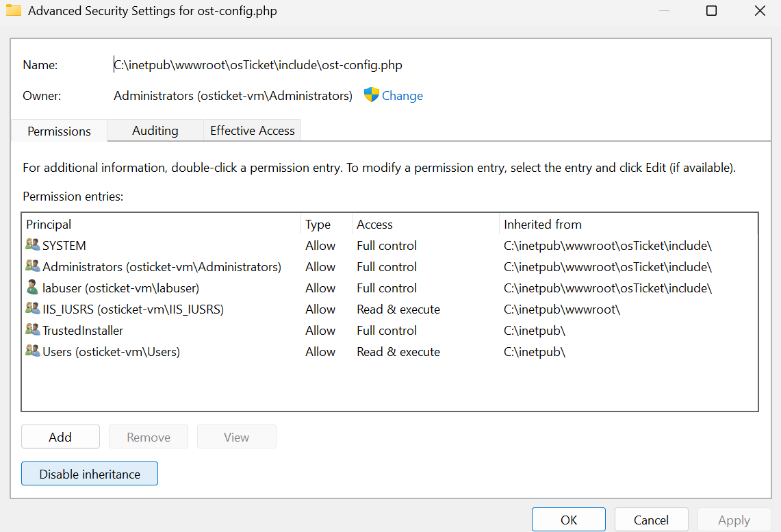Click the SYSTEM principal group icon
781x532 pixels.
(x=33, y=245)
